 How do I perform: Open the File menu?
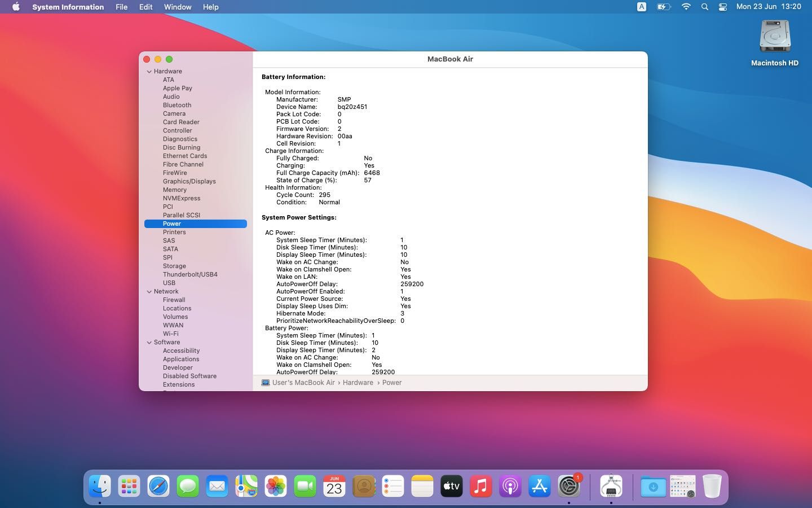(121, 7)
